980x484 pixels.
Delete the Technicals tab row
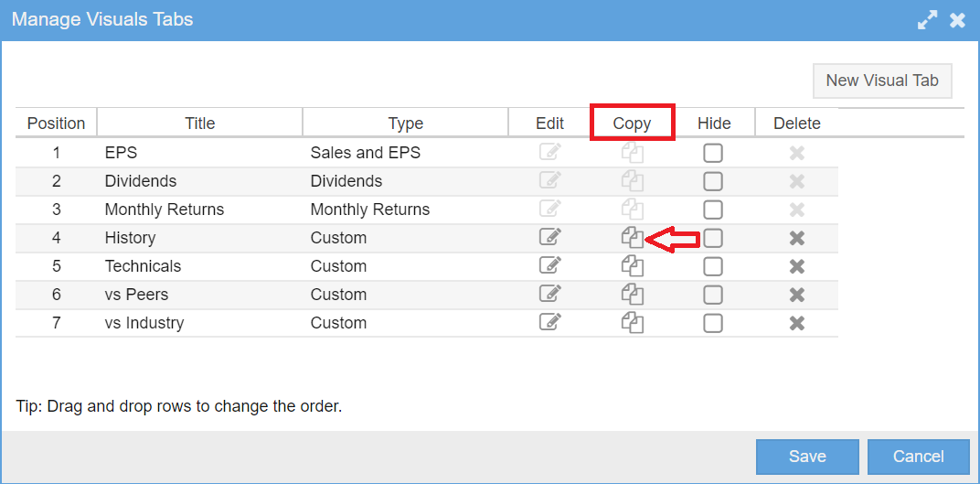(x=797, y=266)
